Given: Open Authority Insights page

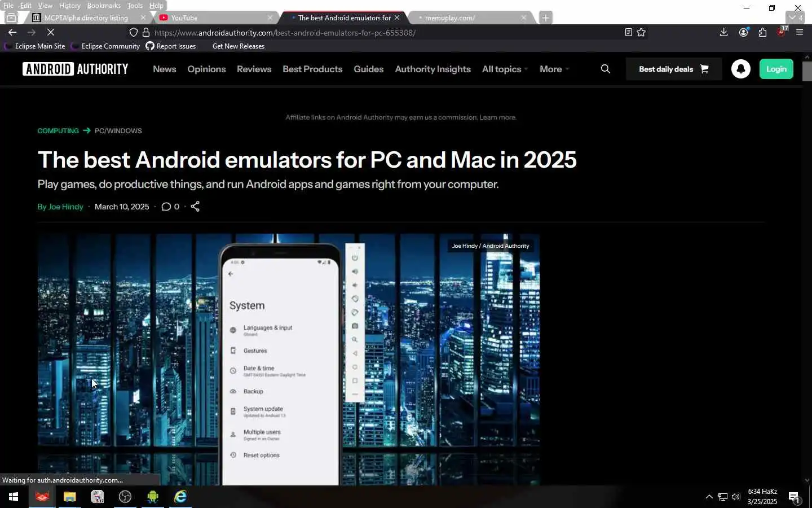Looking at the screenshot, I should 433,69.
